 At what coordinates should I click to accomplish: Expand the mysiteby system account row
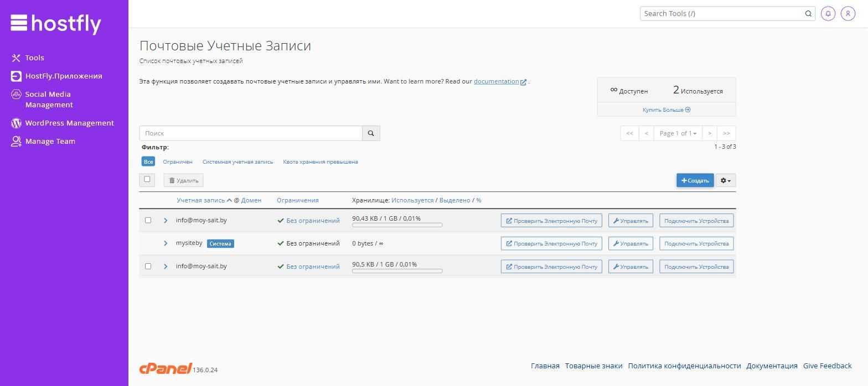pos(166,243)
